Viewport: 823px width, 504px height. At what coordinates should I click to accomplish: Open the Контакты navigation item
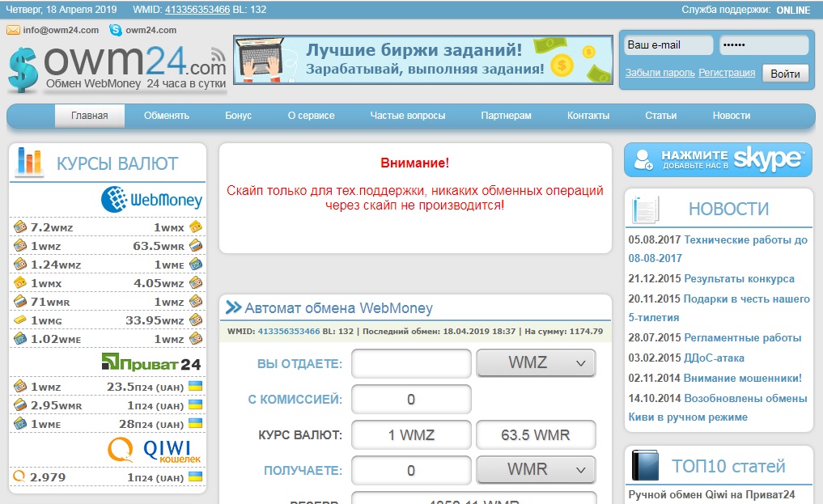click(588, 116)
